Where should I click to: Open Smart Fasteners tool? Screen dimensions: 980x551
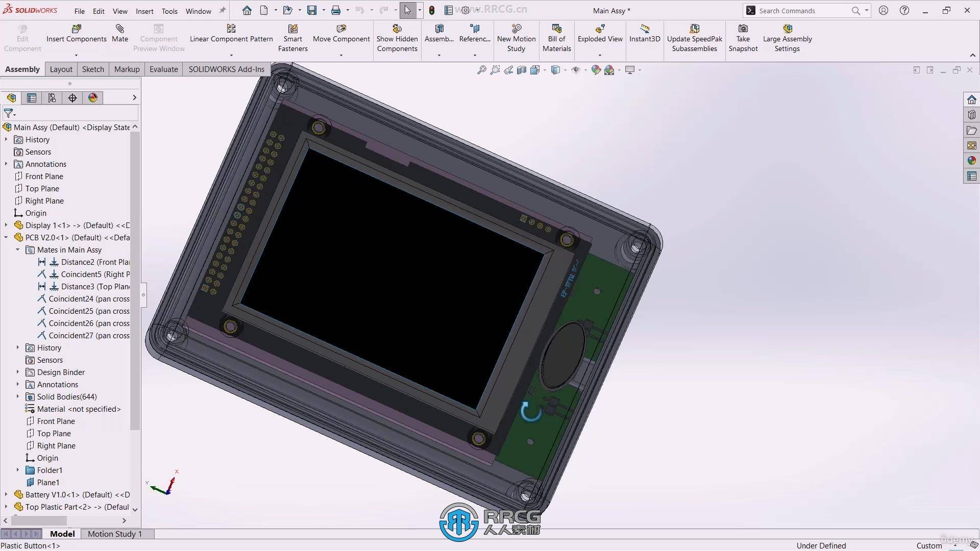tap(292, 29)
